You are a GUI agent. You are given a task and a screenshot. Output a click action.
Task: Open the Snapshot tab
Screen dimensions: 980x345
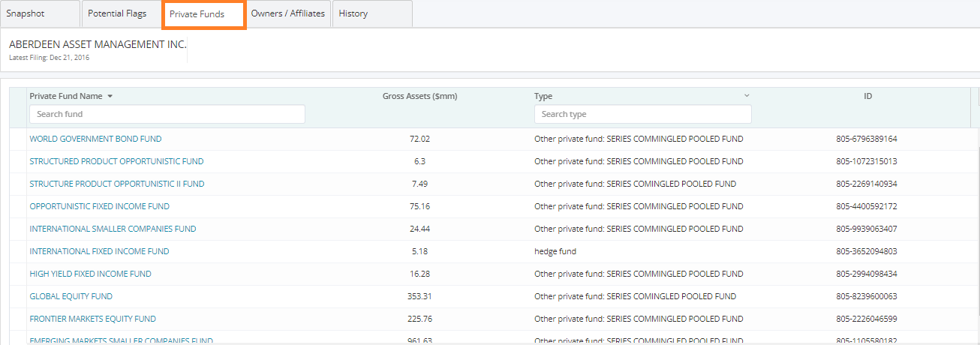point(40,13)
